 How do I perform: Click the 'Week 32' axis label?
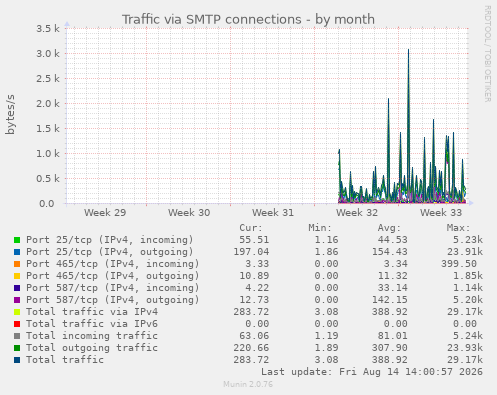357,213
